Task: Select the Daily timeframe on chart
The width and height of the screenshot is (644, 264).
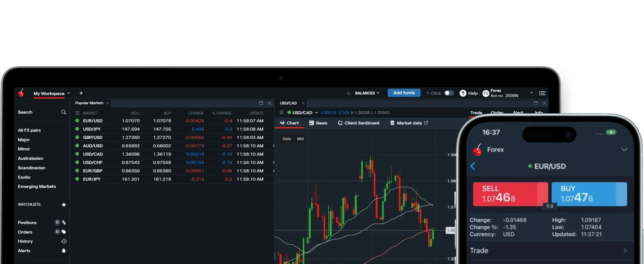Action: [x=287, y=139]
